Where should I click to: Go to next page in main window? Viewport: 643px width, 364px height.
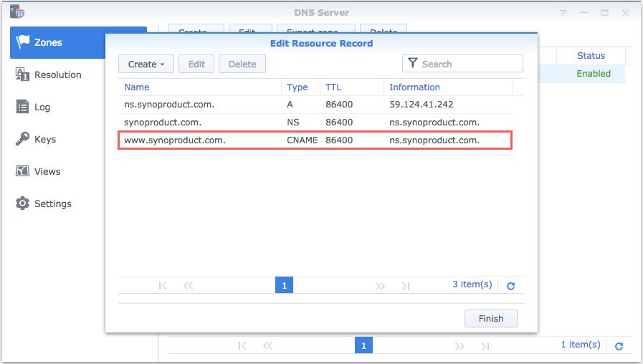click(x=459, y=346)
